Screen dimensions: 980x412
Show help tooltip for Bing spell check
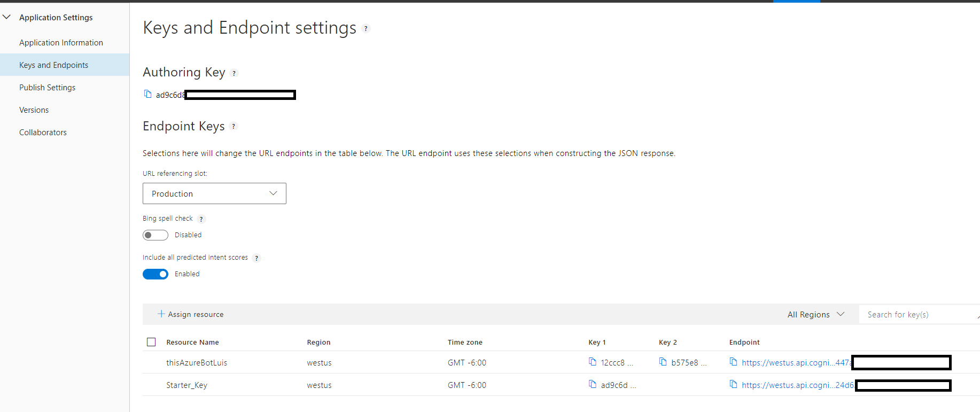click(x=201, y=219)
